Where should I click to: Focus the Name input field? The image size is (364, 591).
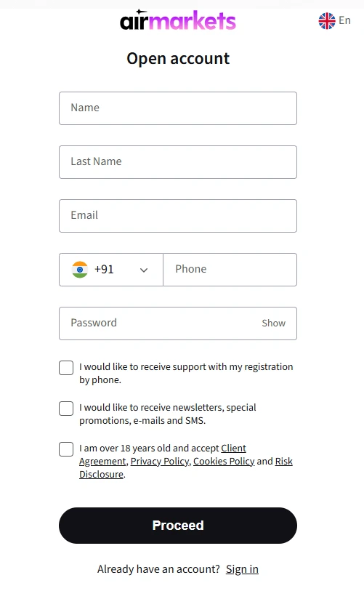click(x=178, y=108)
